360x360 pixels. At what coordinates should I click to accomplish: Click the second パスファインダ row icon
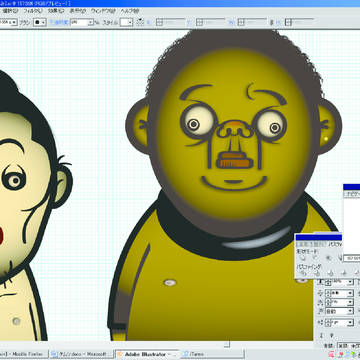pyautogui.click(x=317, y=273)
